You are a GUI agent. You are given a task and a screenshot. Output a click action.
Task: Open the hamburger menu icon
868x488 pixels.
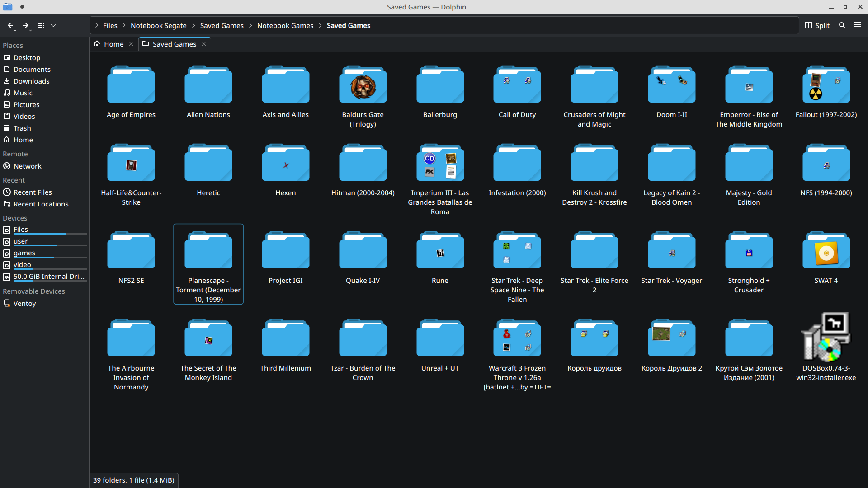pyautogui.click(x=857, y=26)
